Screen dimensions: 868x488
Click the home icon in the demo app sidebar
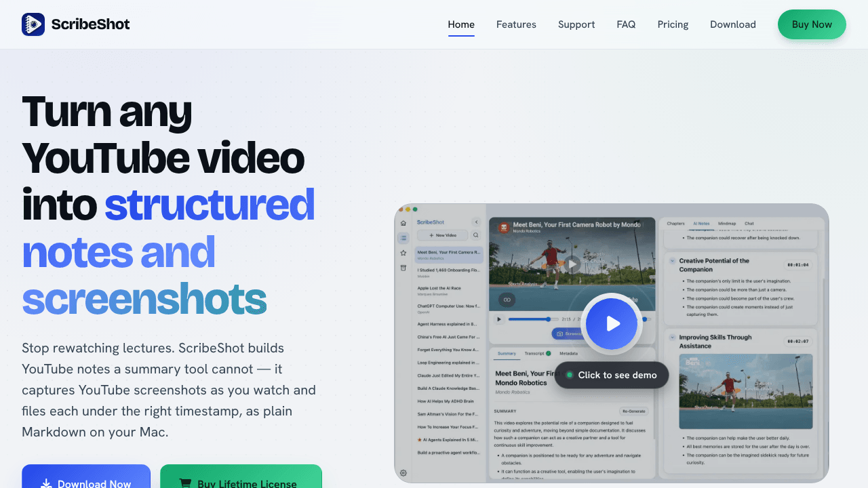point(403,222)
